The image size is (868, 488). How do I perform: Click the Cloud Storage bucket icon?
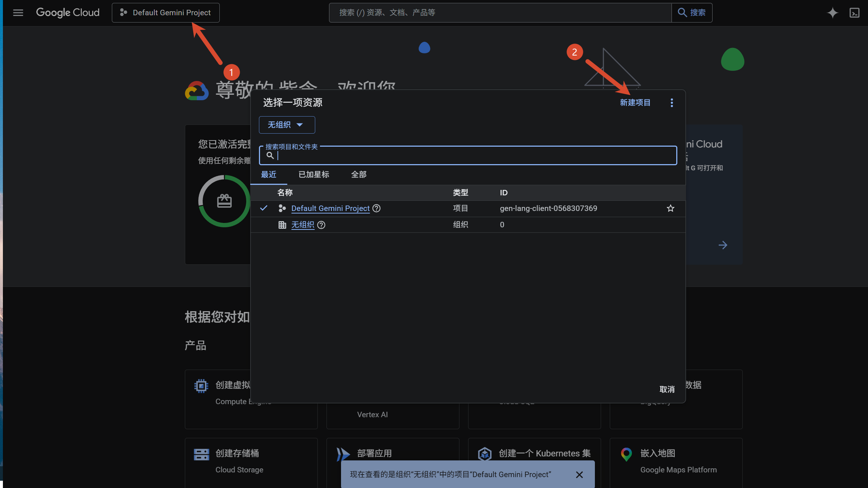click(201, 454)
